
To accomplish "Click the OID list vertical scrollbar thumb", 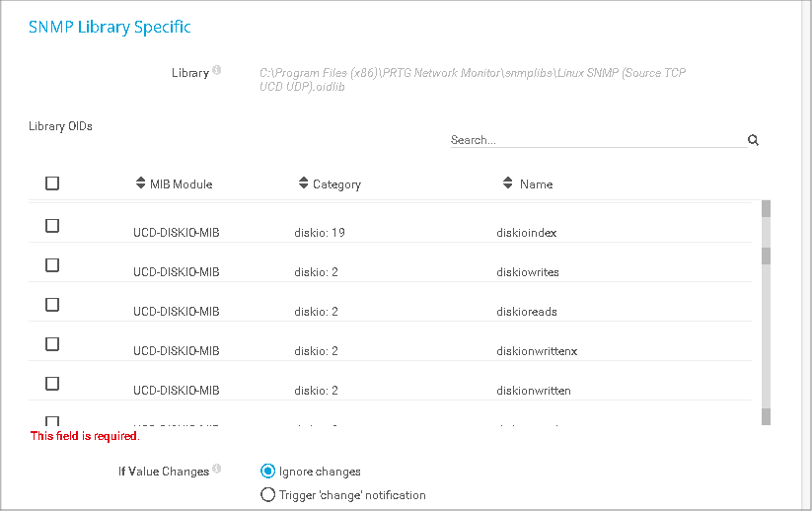I will coord(766,255).
